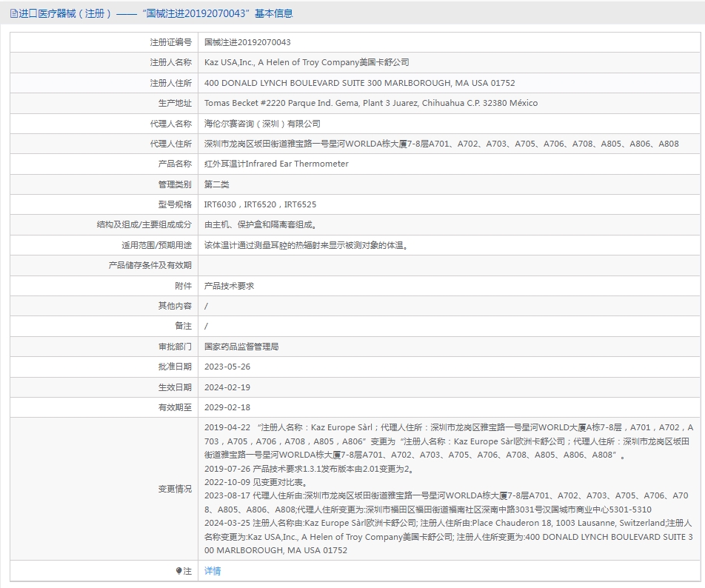Click the 变更情况 row label
This screenshot has width=705, height=588.
tap(175, 489)
